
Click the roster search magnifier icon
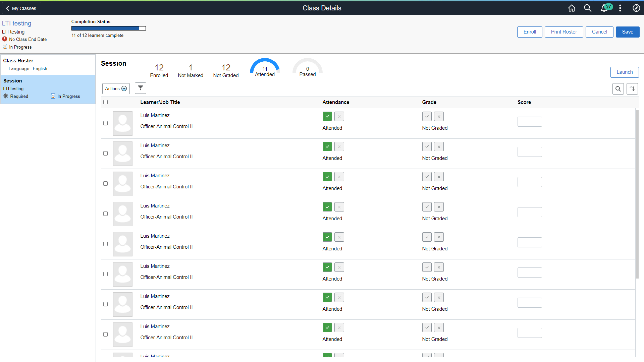pyautogui.click(x=618, y=89)
